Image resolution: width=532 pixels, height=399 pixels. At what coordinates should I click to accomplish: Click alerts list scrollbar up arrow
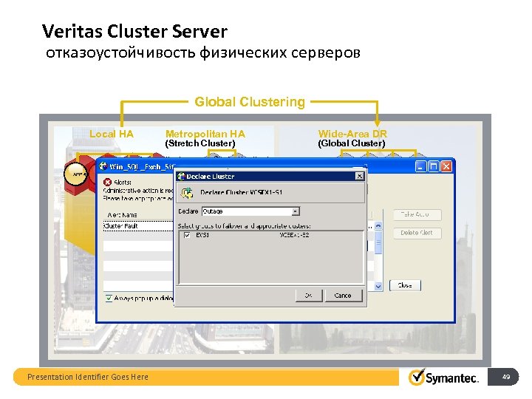378,225
